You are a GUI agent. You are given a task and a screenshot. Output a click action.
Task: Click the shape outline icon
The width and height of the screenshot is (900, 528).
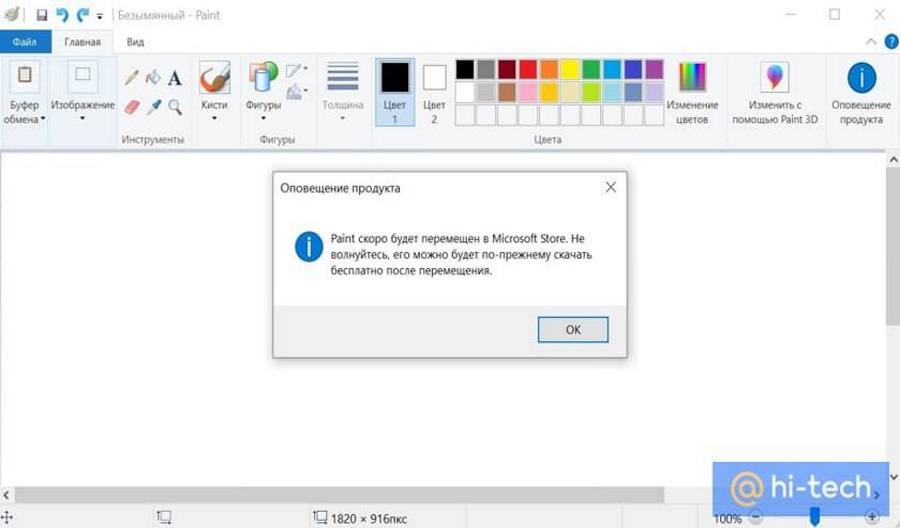(x=295, y=70)
